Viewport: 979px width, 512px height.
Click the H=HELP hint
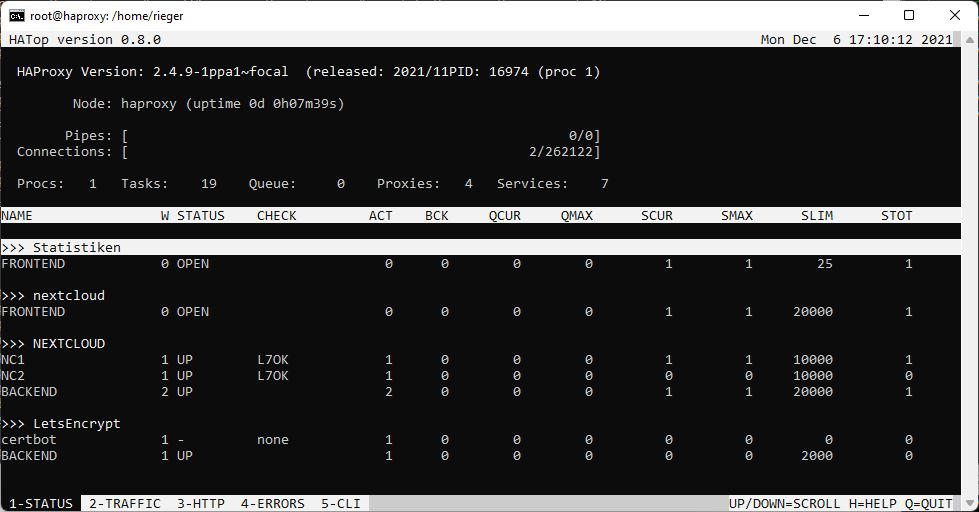(x=873, y=503)
